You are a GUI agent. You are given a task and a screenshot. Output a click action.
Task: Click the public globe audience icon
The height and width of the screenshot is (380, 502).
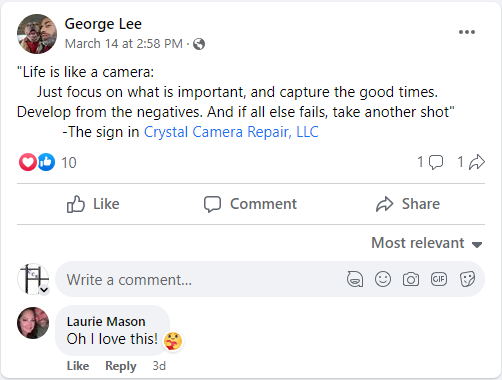[x=199, y=44]
